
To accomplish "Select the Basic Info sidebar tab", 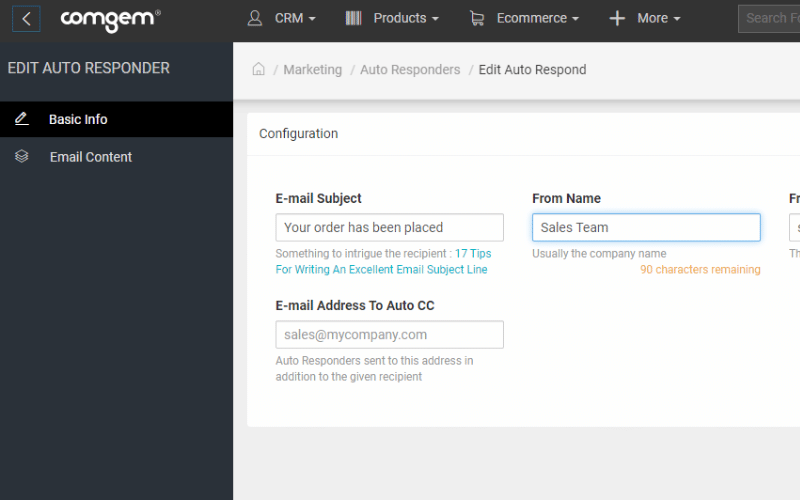I will (116, 119).
